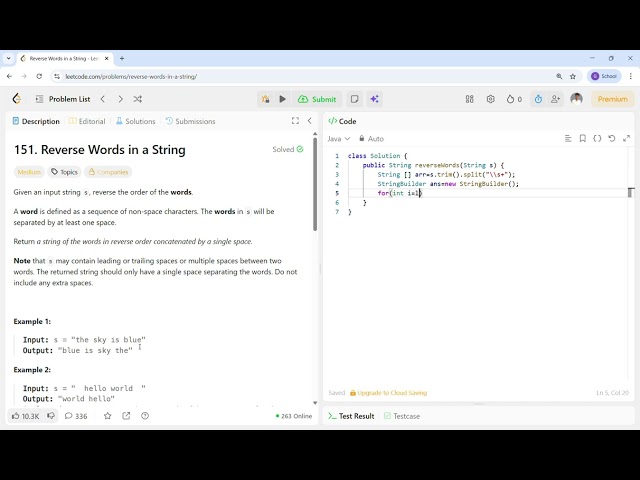This screenshot has width=640, height=480.
Task: Go to the previous problem arrow
Action: (103, 99)
